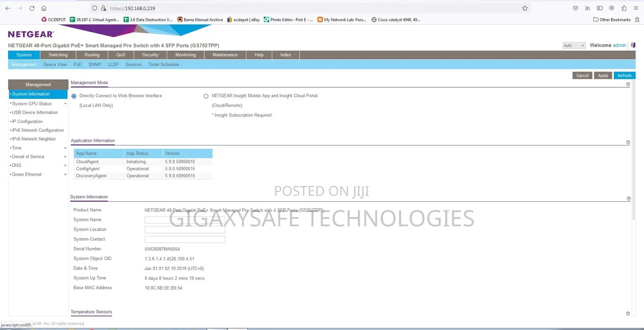
Task: Open browser library icon
Action: 588,8
